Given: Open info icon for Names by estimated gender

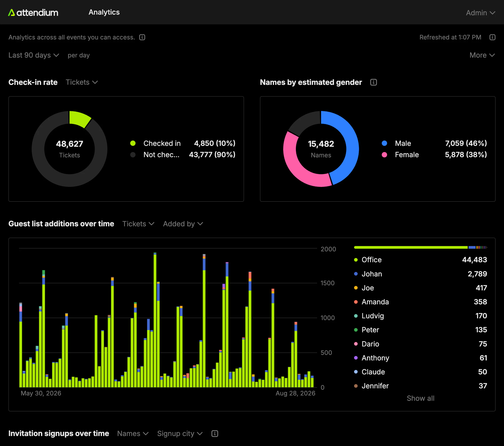Looking at the screenshot, I should (374, 82).
